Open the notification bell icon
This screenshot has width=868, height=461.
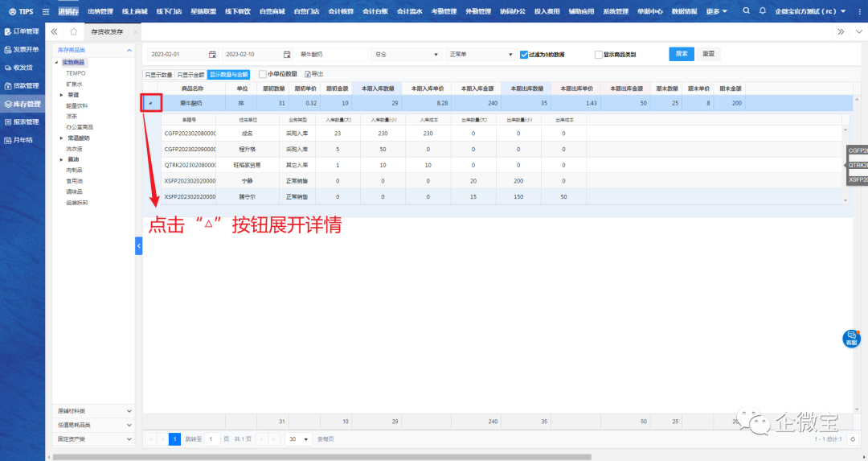762,11
